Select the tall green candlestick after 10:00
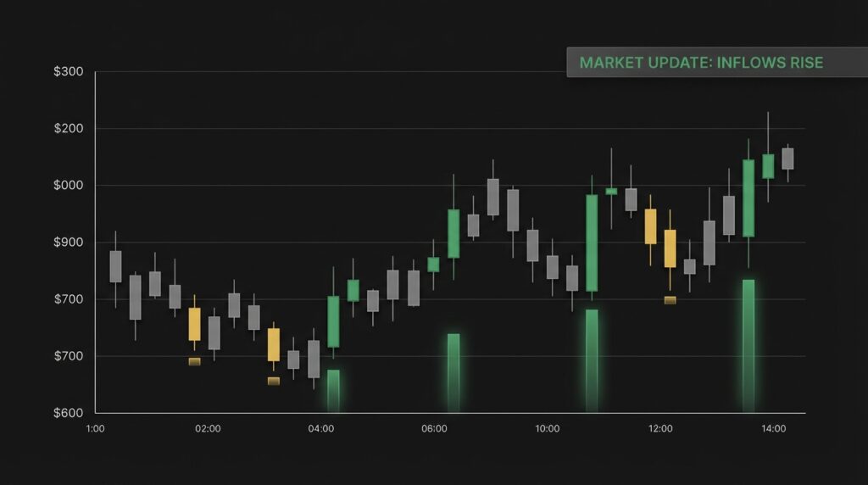This screenshot has height=485, width=868. (x=592, y=243)
